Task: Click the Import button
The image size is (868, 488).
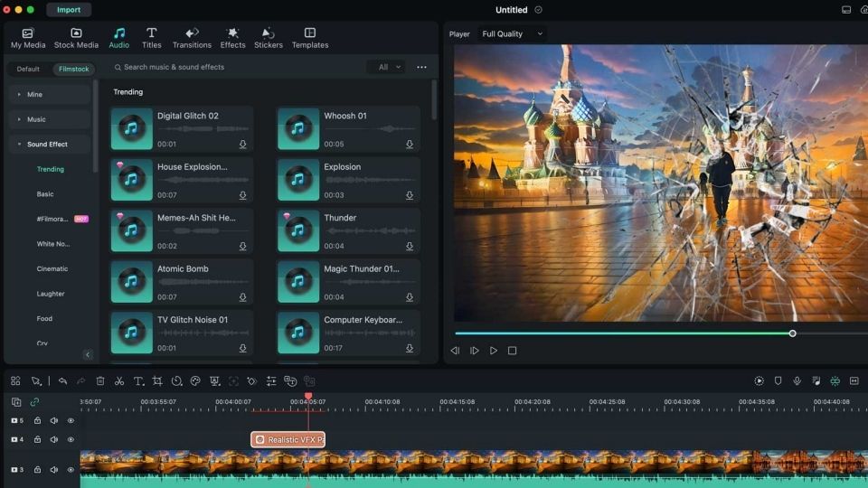Action: 69,10
